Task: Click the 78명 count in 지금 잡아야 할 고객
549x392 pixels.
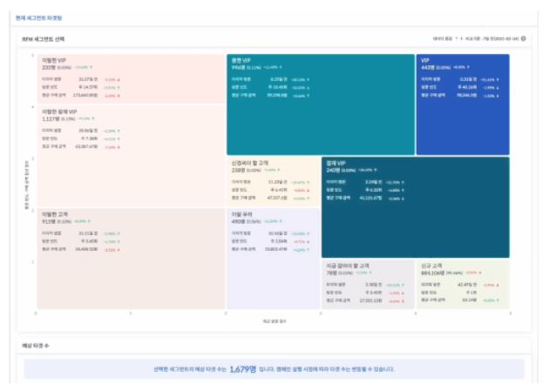Action: click(x=331, y=273)
